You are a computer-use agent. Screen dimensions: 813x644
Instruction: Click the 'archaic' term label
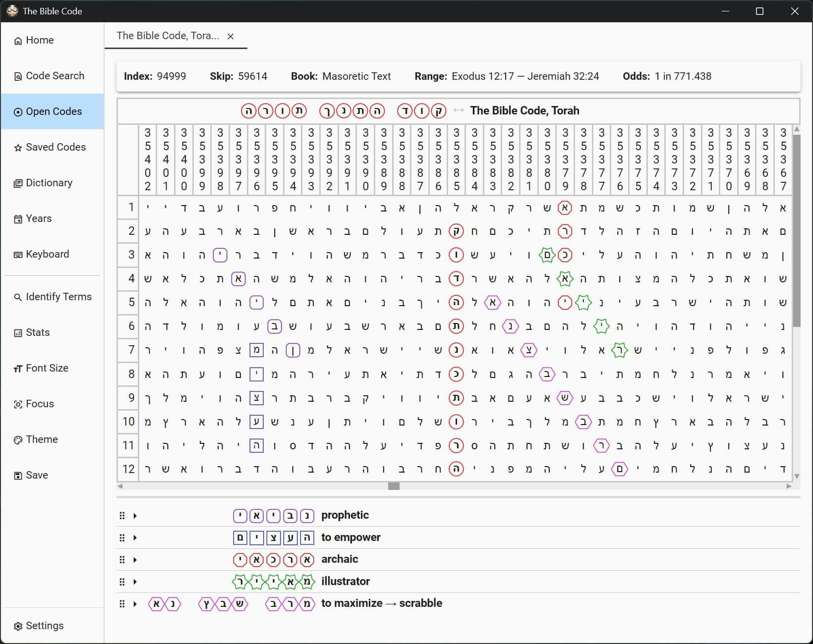pyautogui.click(x=340, y=559)
